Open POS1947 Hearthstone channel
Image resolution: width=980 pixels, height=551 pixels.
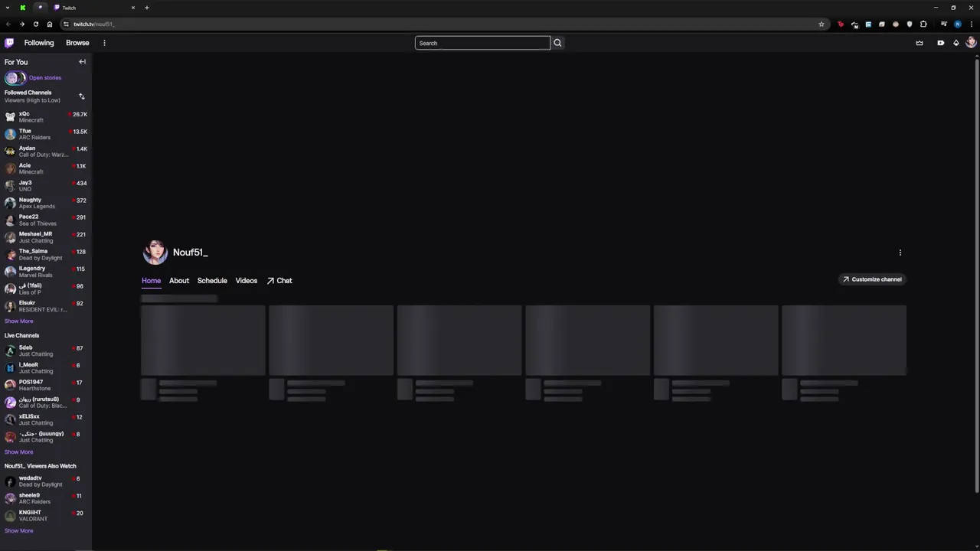46,385
